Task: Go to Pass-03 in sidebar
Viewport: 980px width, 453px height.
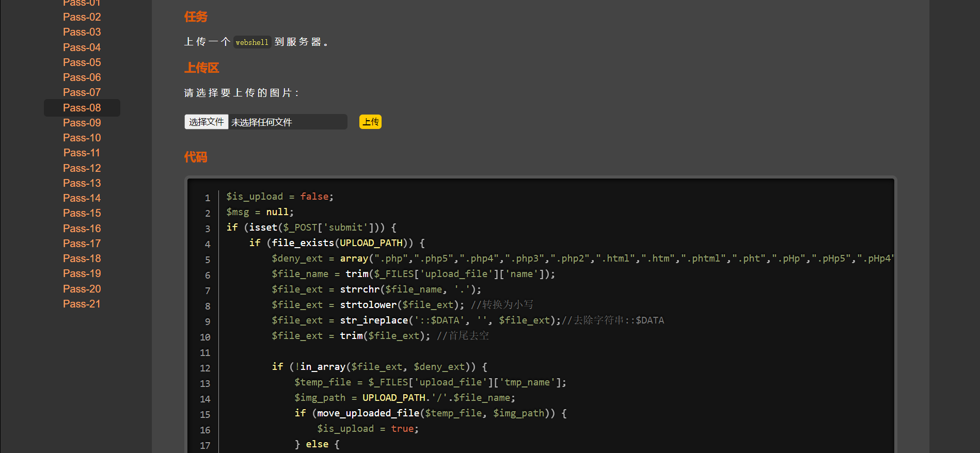Action: (82, 32)
